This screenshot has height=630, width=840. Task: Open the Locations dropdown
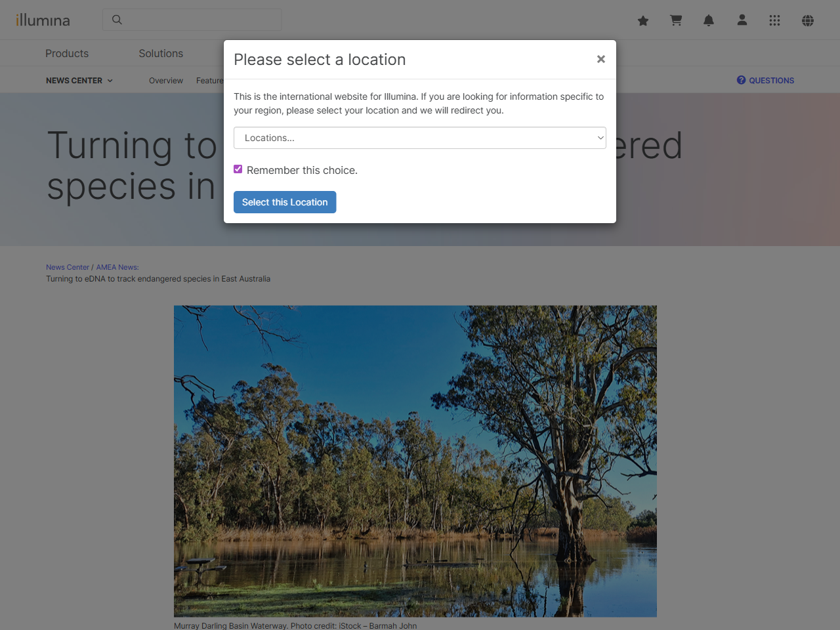coord(420,138)
